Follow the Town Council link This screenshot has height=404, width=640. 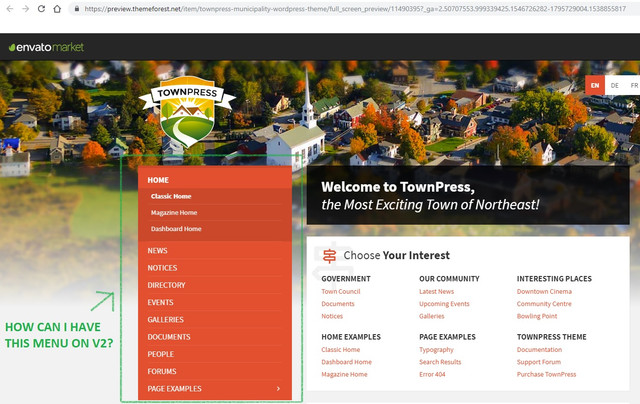tap(341, 291)
